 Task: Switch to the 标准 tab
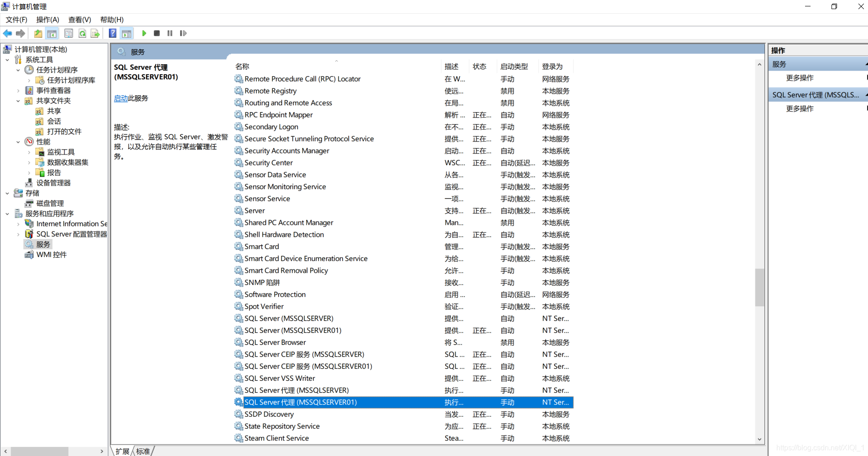(x=143, y=451)
